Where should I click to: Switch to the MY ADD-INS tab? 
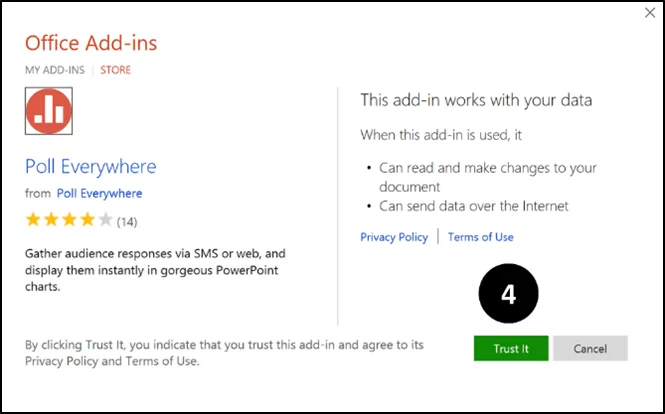click(x=55, y=70)
